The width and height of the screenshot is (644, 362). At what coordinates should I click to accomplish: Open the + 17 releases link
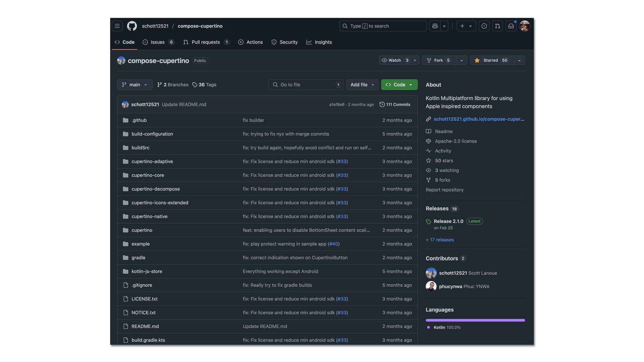pos(440,240)
